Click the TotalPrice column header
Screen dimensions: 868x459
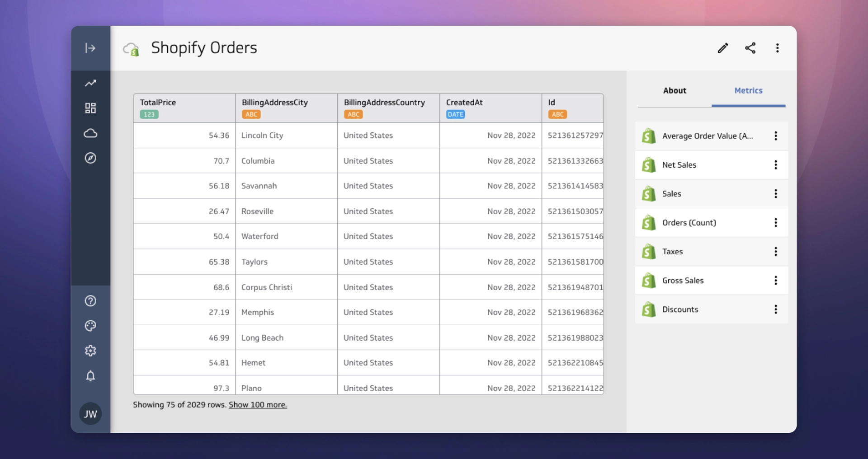click(184, 108)
